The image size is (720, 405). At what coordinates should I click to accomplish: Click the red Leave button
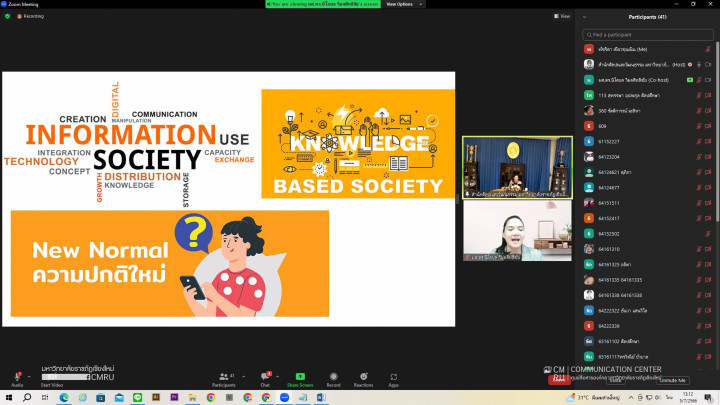[x=559, y=380]
